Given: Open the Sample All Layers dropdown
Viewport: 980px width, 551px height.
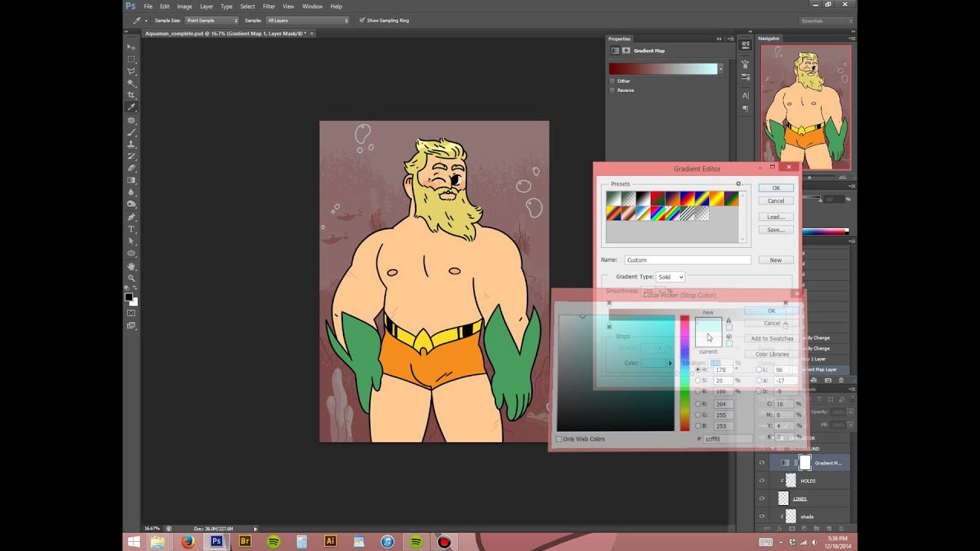Looking at the screenshot, I should point(308,20).
